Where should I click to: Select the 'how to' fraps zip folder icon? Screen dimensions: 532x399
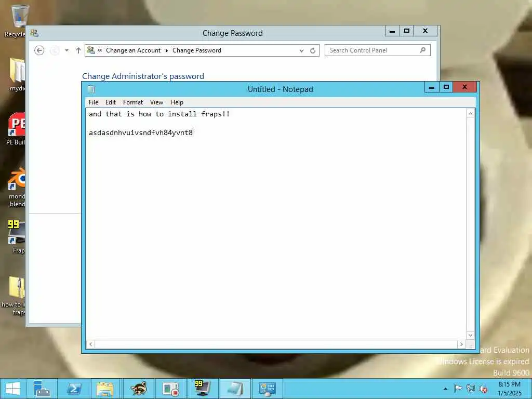(x=14, y=295)
